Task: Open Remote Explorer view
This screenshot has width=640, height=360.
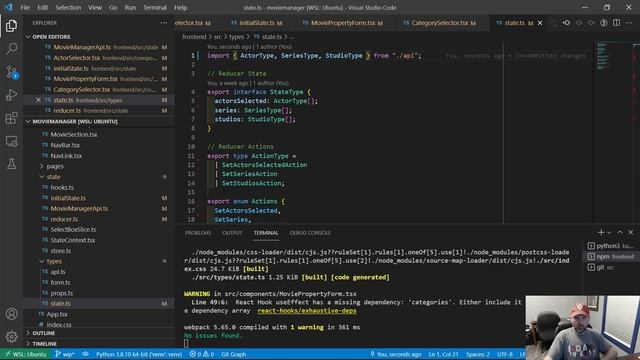Action: tap(11, 141)
